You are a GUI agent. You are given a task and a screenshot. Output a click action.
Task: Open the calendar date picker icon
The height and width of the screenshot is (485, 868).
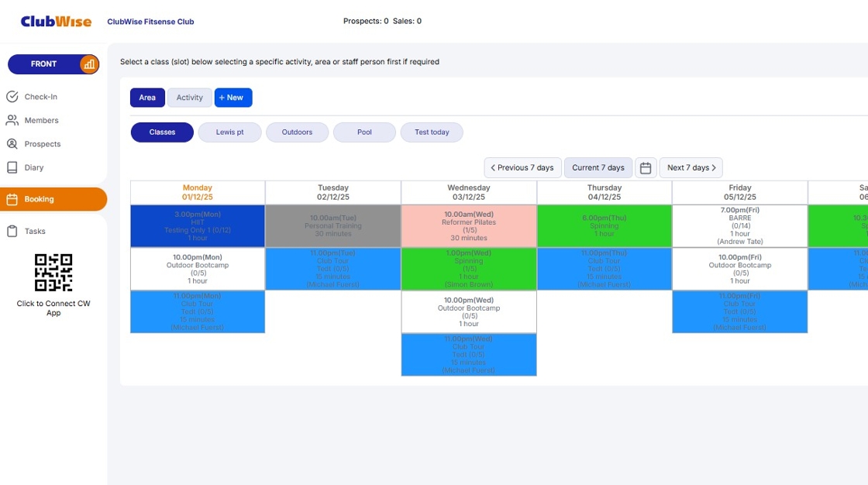tap(646, 168)
